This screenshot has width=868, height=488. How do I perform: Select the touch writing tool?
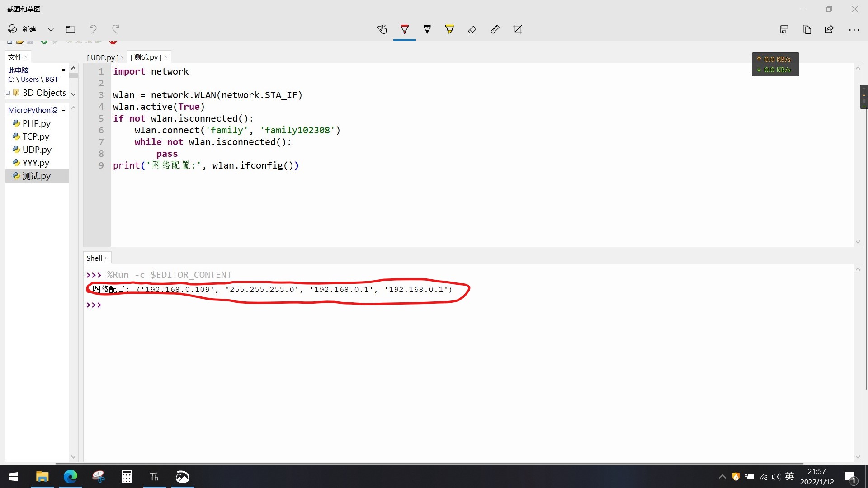coord(382,29)
